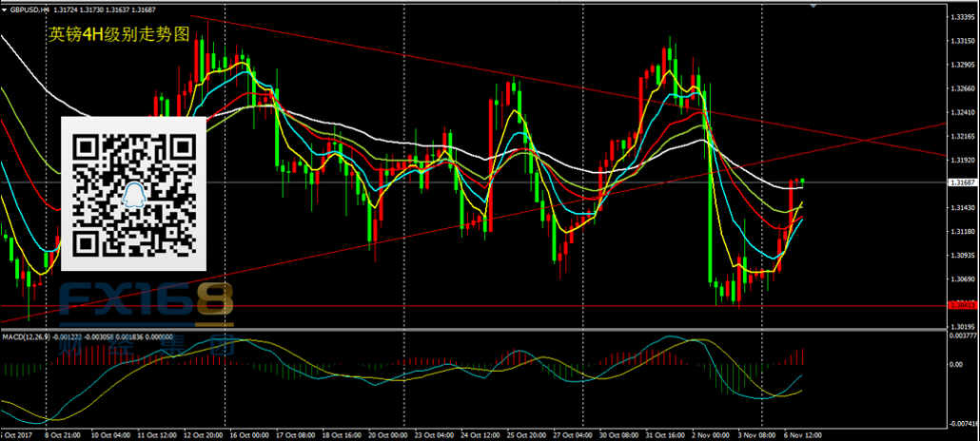Open the GBPUSD,H4 chart symbol dropdown arrow
The image size is (980, 441).
point(6,10)
